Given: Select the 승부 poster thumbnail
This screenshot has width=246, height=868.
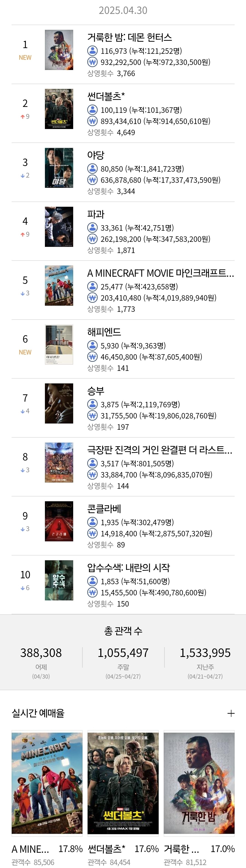Looking at the screenshot, I should tap(59, 403).
